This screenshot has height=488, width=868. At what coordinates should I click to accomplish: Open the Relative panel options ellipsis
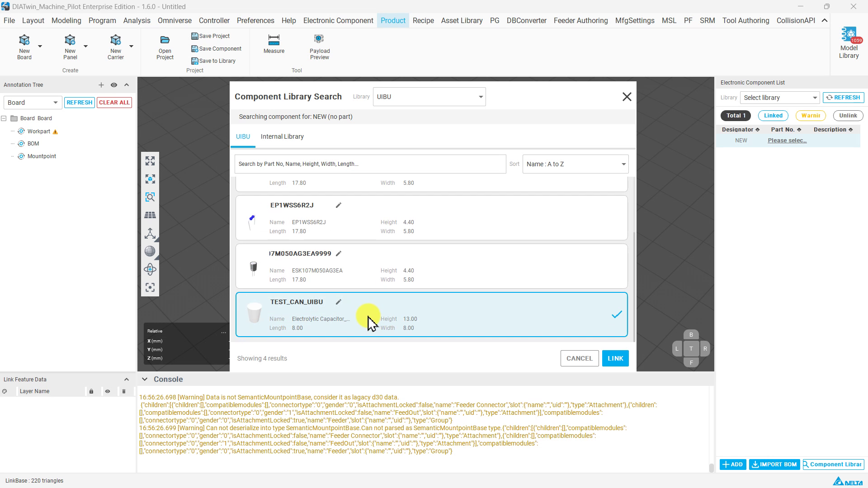point(223,332)
